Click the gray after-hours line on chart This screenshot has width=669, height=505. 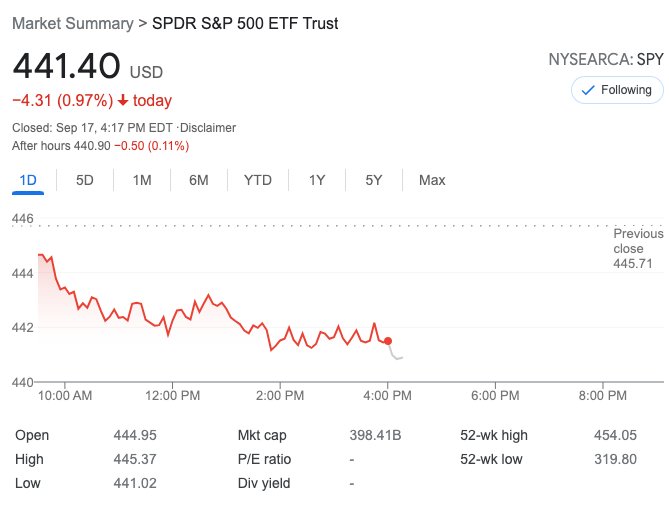coord(398,356)
